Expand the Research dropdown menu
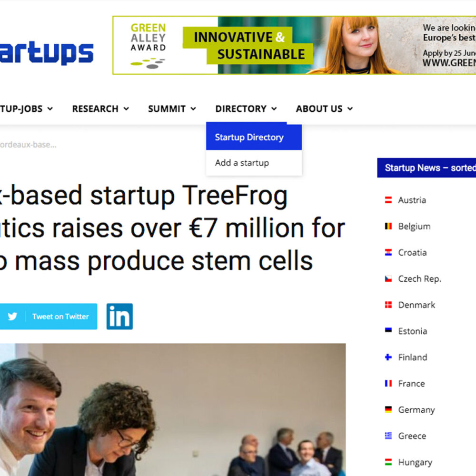The image size is (476, 476). 100,109
